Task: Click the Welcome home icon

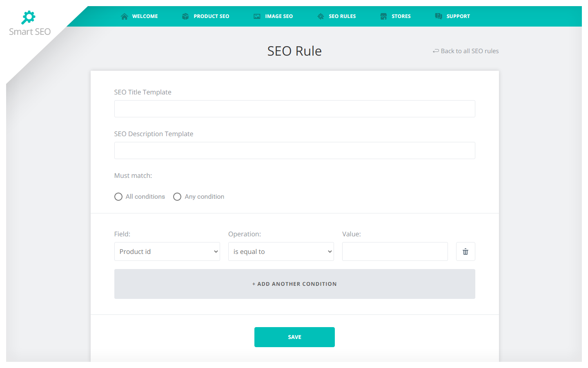Action: (125, 16)
